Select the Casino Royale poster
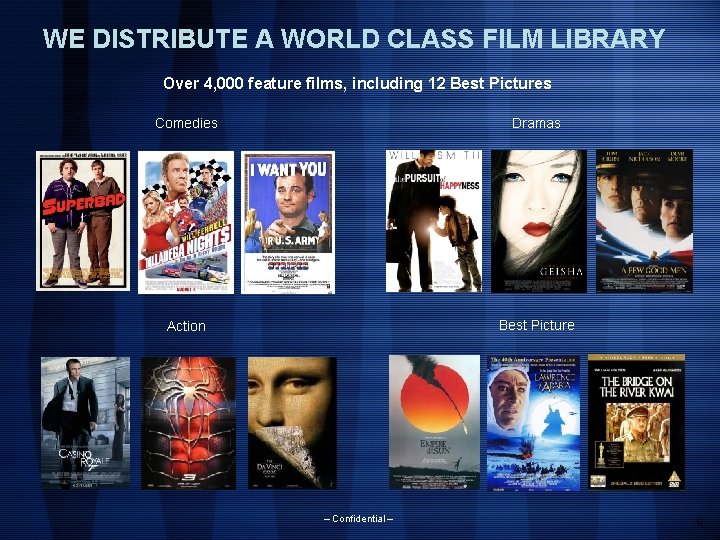The height and width of the screenshot is (540, 720). (x=85, y=422)
